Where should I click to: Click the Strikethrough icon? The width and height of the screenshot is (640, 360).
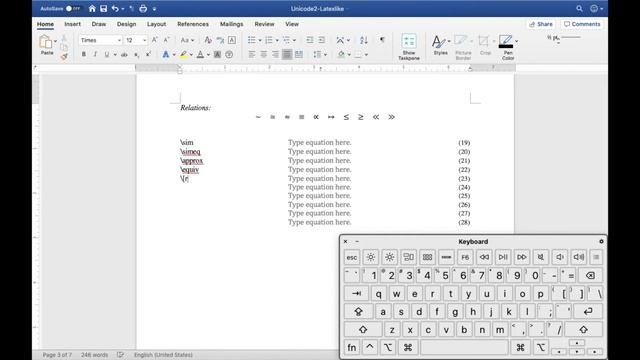pyautogui.click(x=124, y=54)
